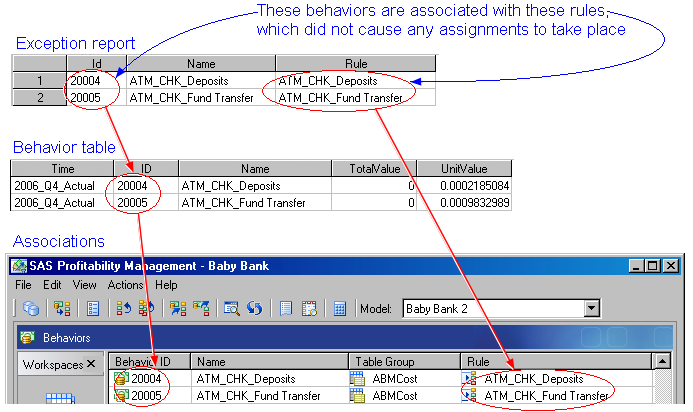Select row 1 header in Exception report
693x412 pixels.
pos(39,80)
